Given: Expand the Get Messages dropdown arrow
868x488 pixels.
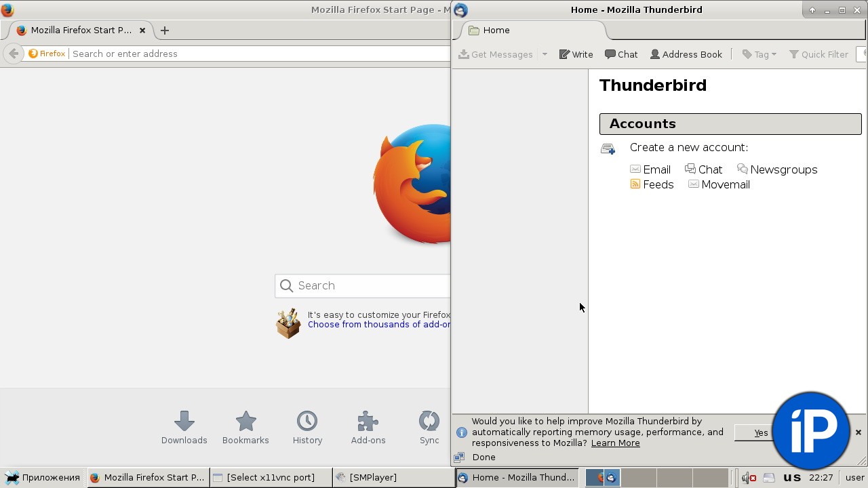Looking at the screenshot, I should pos(545,54).
